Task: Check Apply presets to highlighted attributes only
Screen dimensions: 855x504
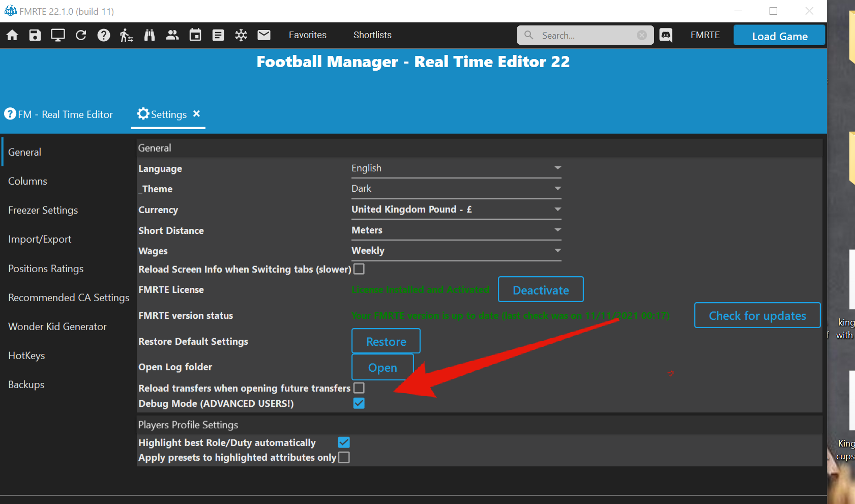Action: (x=344, y=457)
